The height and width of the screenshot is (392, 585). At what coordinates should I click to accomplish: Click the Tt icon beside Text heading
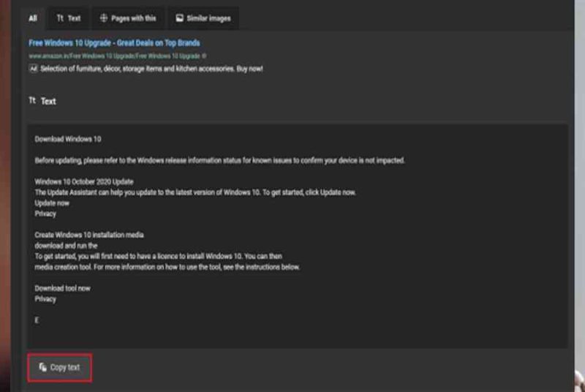click(32, 100)
